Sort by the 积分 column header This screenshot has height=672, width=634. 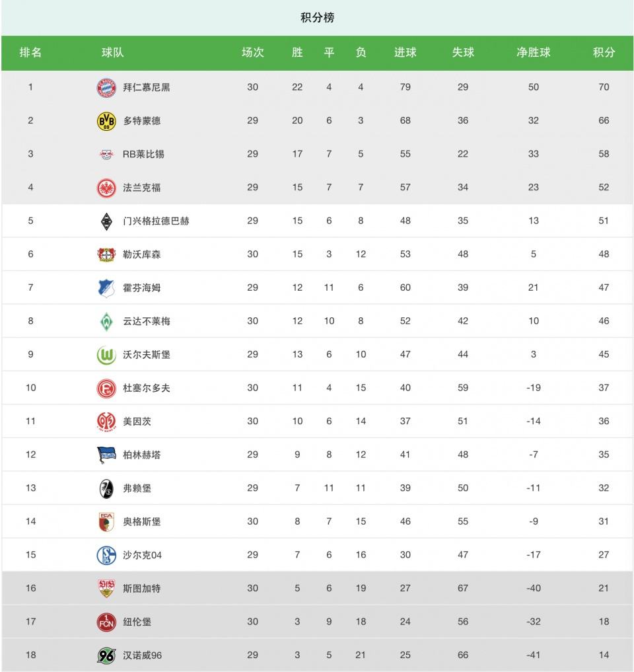coord(604,53)
